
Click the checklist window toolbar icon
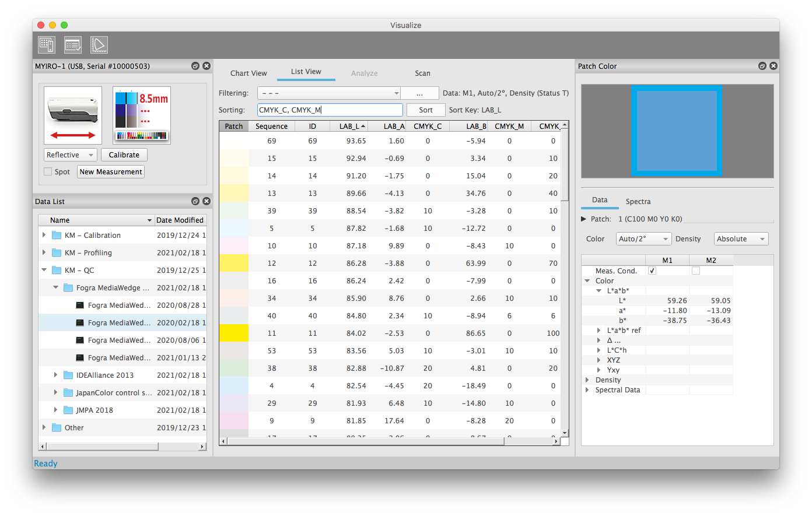tap(73, 45)
